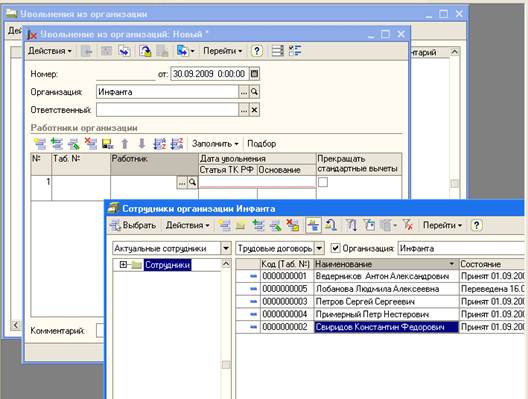528x399 pixels.
Task: Delete row with the red X icon in workers toolbar
Action: tap(91, 144)
